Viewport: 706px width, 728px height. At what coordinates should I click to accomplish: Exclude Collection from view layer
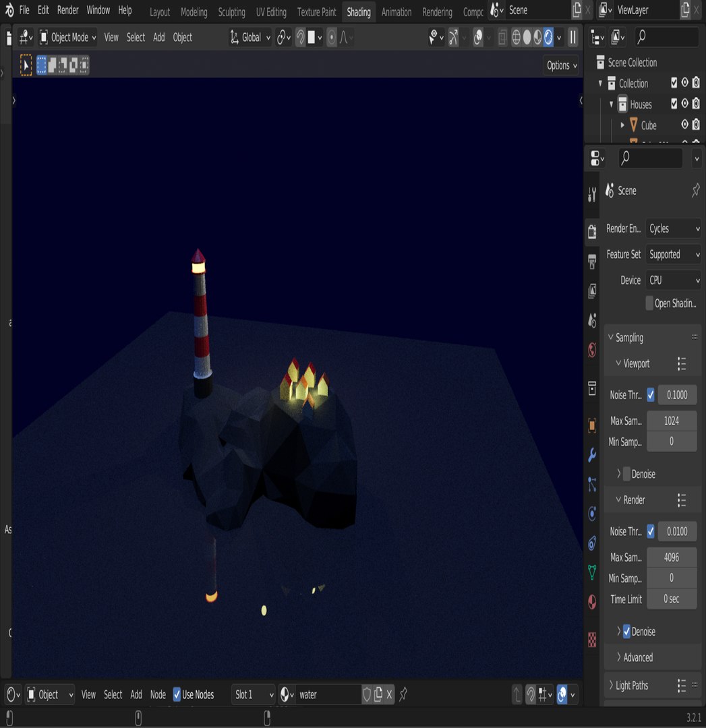(x=674, y=83)
